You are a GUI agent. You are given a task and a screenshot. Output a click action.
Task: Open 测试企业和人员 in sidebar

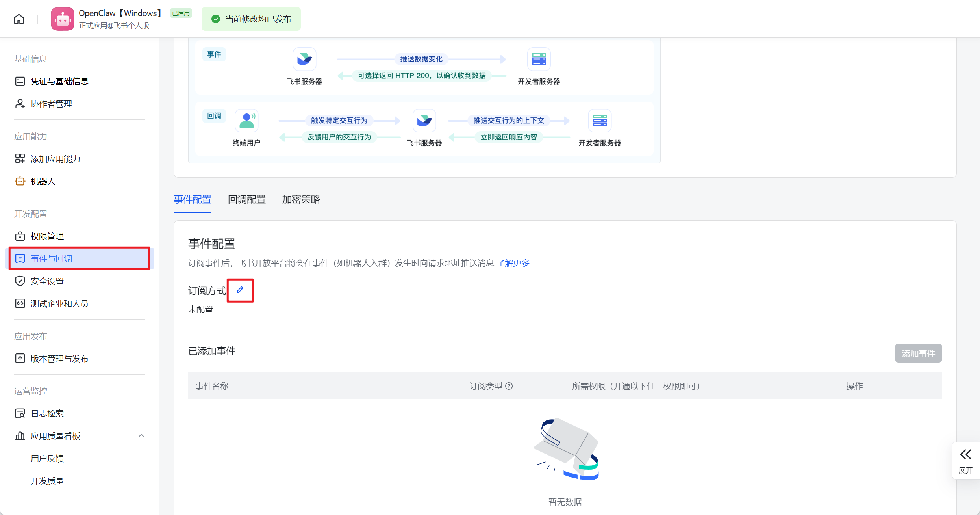59,303
